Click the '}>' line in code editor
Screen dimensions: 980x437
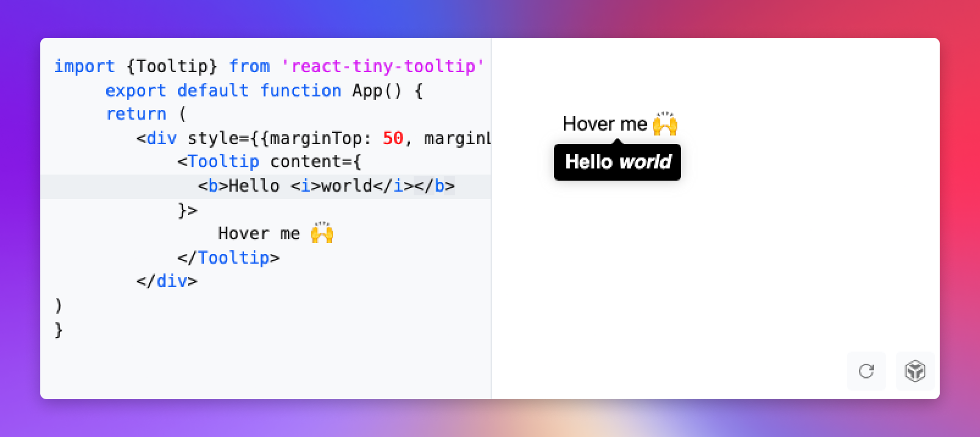[187, 210]
